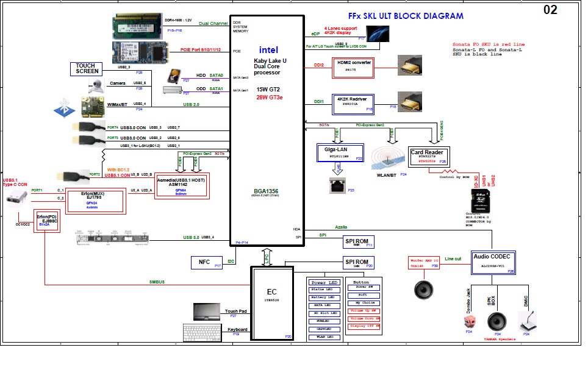Click the PORT4 USB3.0 plug image

[89, 127]
